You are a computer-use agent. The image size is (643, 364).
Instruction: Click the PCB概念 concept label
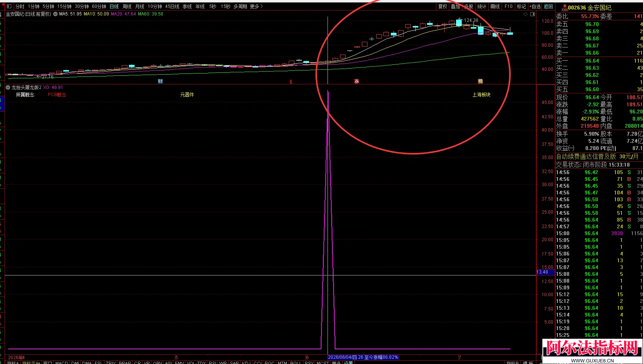click(57, 95)
